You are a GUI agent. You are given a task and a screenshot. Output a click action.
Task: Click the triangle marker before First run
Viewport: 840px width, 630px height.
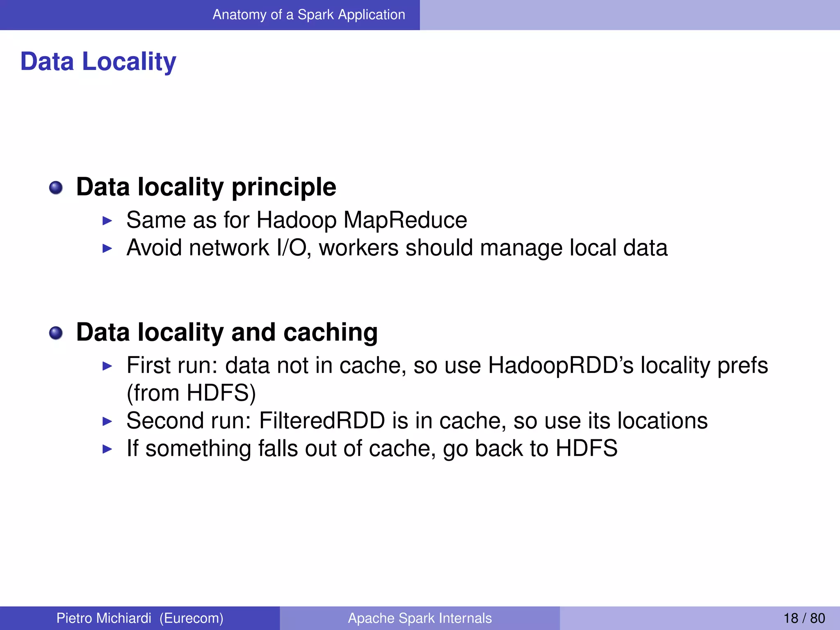coord(107,366)
